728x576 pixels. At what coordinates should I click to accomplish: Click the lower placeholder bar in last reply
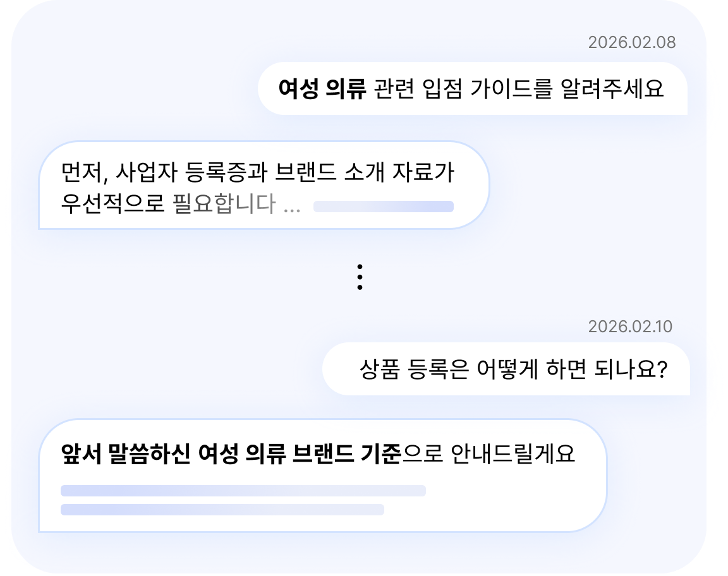222,510
